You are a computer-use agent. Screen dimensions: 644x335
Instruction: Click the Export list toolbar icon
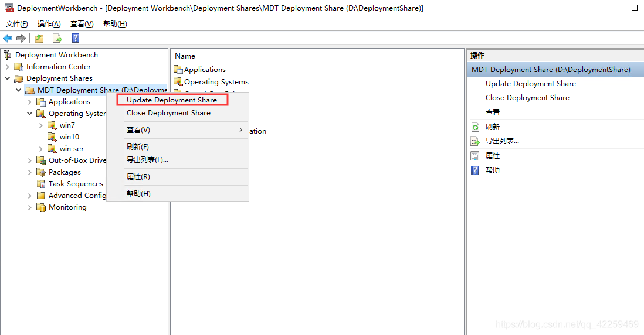tap(57, 38)
